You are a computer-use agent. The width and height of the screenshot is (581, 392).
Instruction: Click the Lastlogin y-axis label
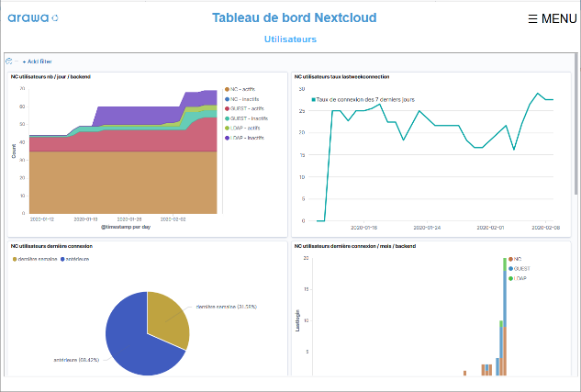(x=297, y=320)
